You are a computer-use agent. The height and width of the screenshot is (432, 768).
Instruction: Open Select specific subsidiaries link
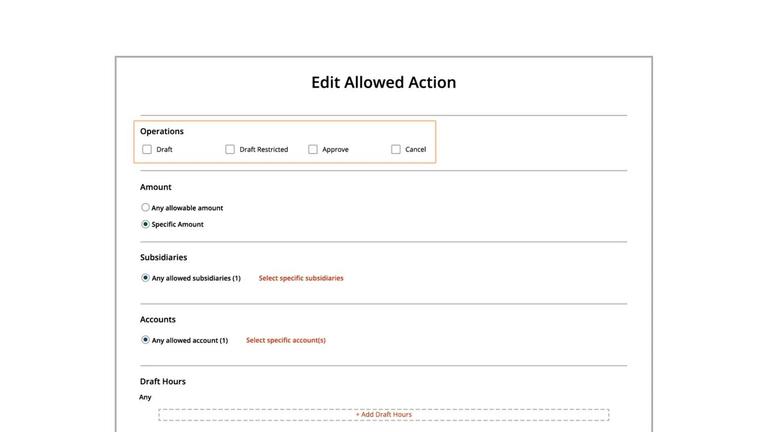(x=301, y=278)
